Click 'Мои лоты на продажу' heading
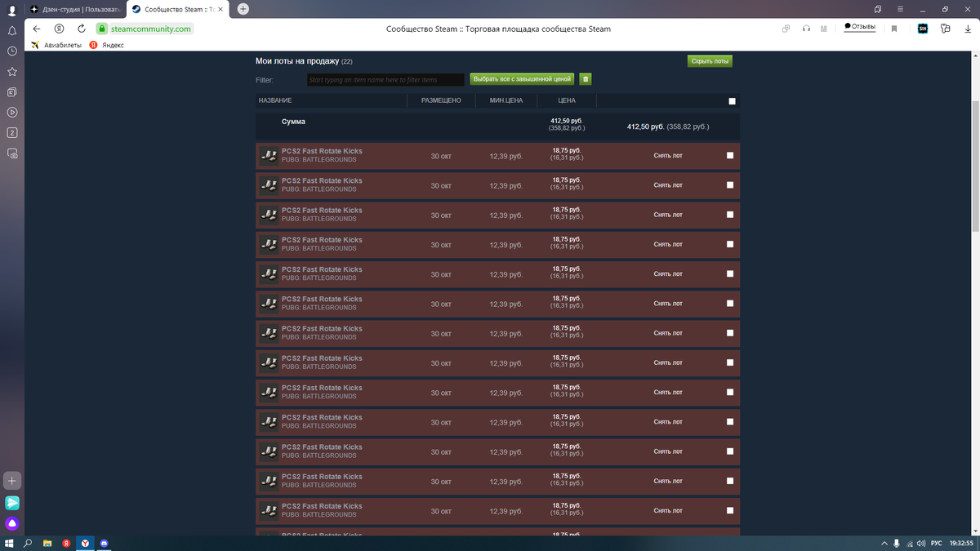The image size is (980, 551). 297,61
